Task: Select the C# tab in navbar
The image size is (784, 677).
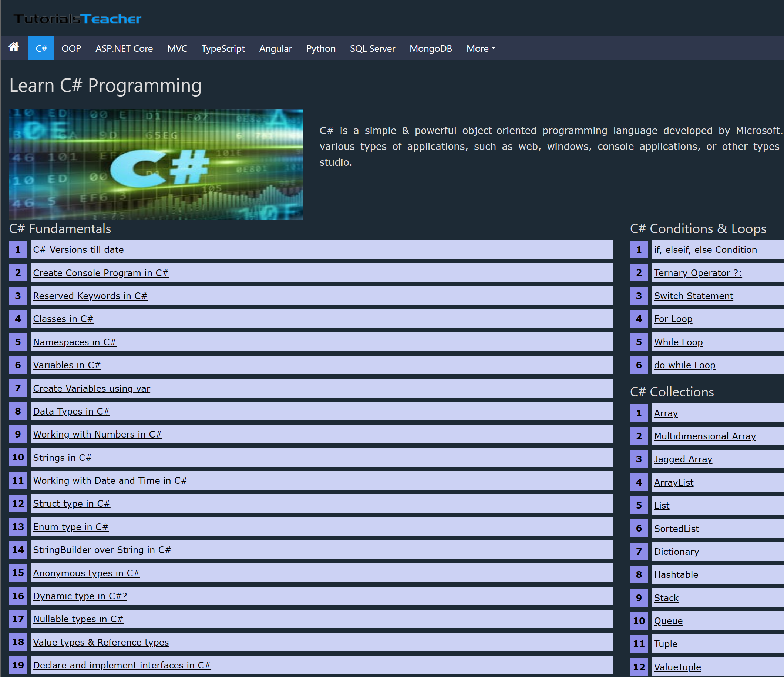Action: click(x=41, y=49)
